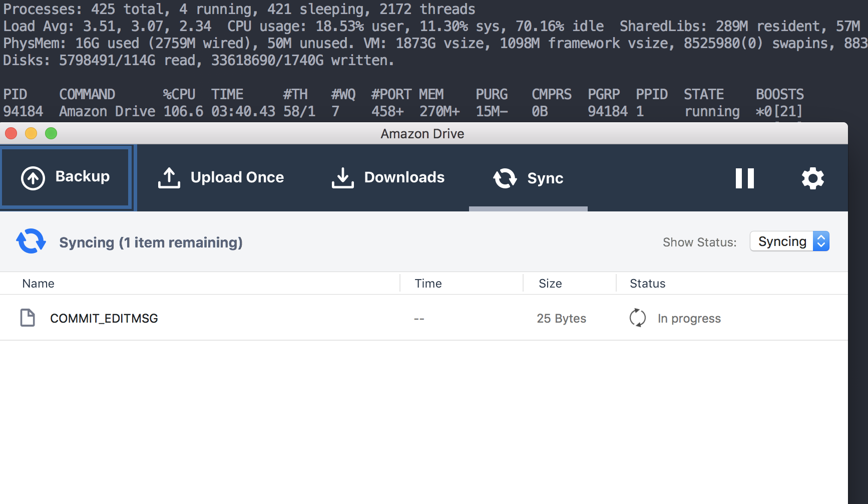Click the In progress status text
Screen dimensions: 868x504
pos(689,319)
